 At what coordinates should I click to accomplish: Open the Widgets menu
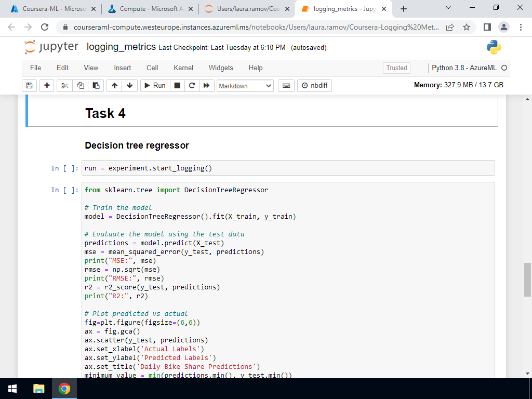(x=221, y=68)
